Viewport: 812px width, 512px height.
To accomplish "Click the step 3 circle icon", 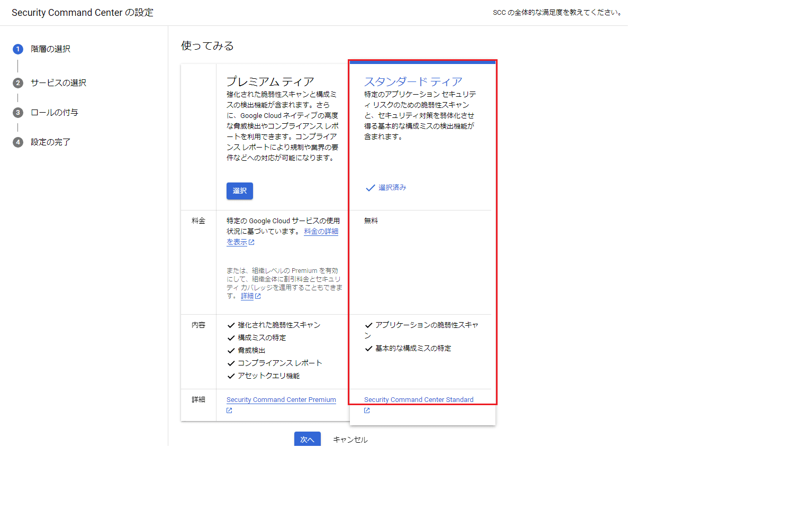I will click(18, 113).
